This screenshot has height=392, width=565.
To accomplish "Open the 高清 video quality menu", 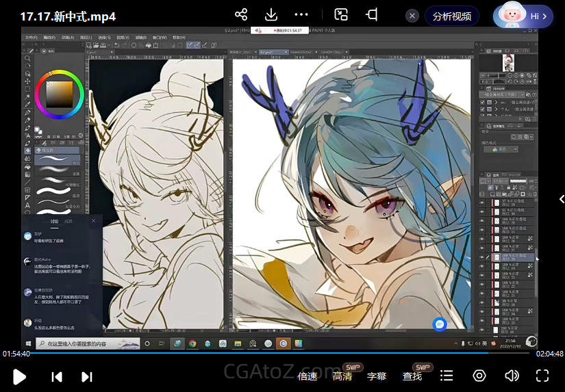I will [x=342, y=376].
